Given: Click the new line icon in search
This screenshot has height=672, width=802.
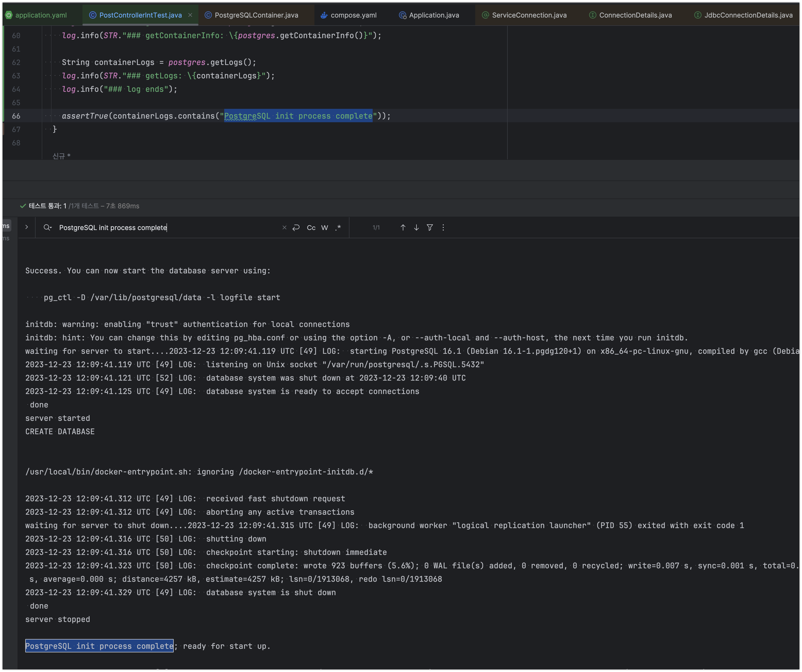Looking at the screenshot, I should click(296, 228).
